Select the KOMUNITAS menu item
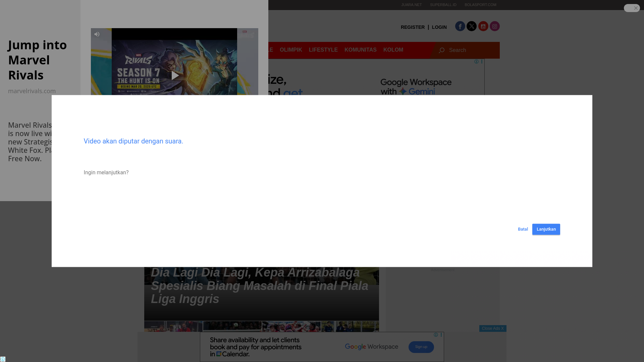 click(x=361, y=50)
